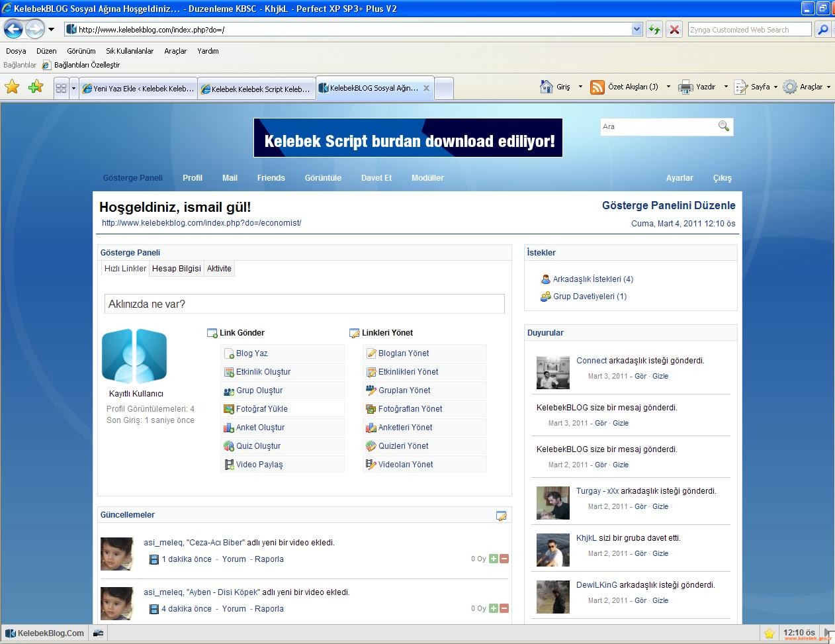The width and height of the screenshot is (835, 644).
Task: Open the Sayfa page menu dropdown
Action: click(775, 87)
